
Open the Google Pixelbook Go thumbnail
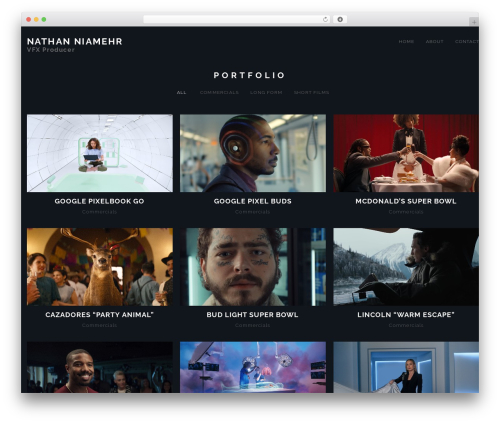(x=100, y=153)
